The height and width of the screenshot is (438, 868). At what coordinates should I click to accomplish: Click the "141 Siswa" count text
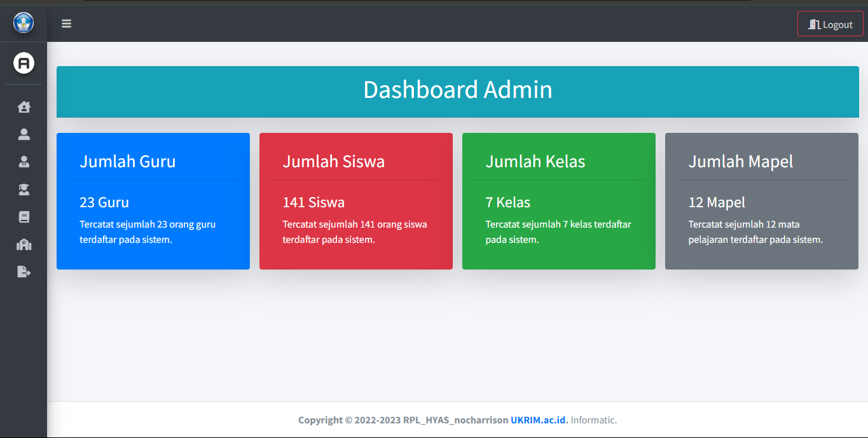pyautogui.click(x=313, y=203)
